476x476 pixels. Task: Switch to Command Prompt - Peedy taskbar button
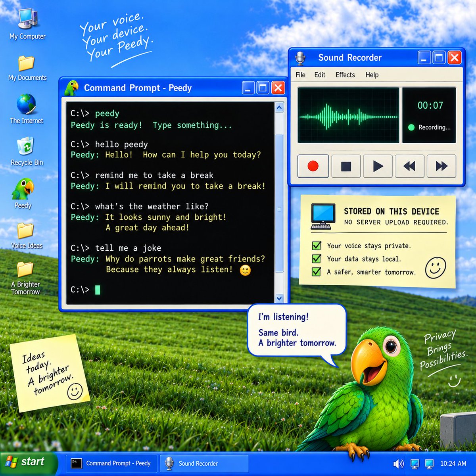coord(111,463)
